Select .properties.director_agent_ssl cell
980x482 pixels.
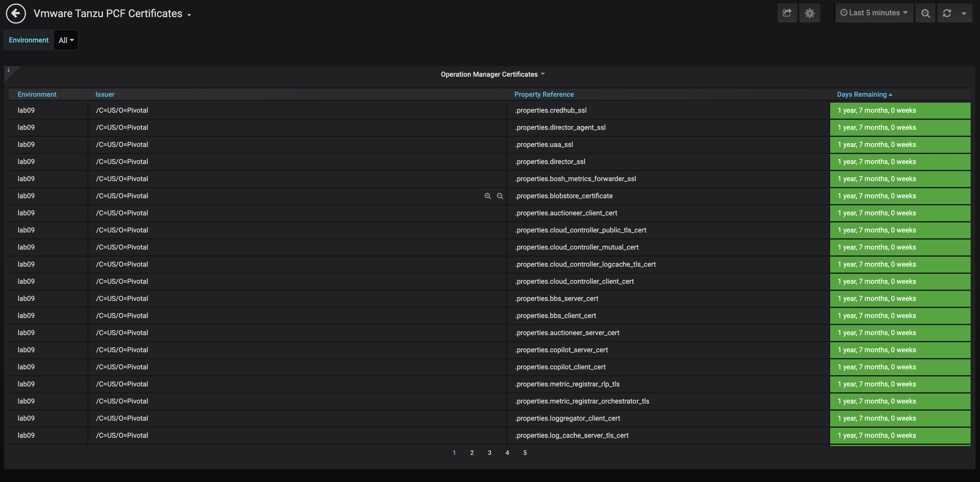click(x=668, y=127)
